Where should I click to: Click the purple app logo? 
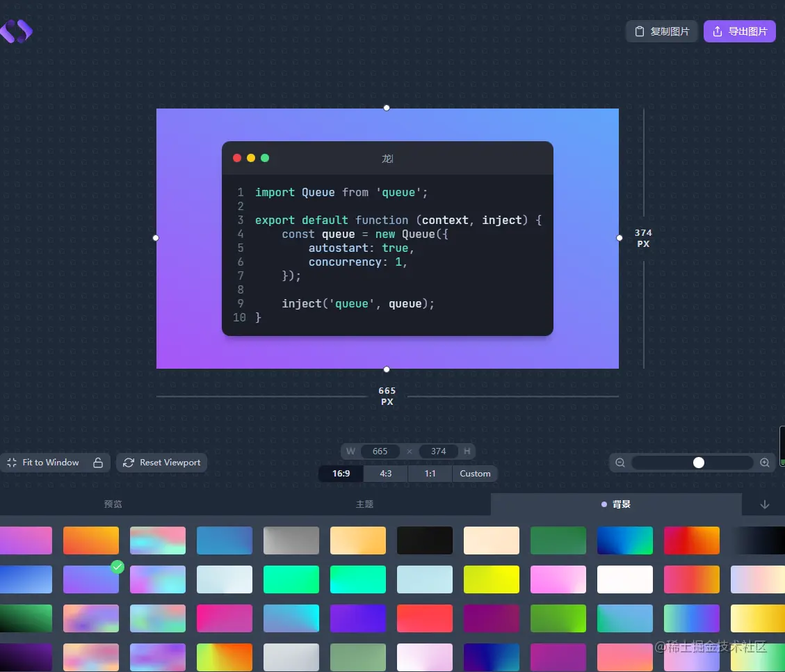click(x=16, y=31)
